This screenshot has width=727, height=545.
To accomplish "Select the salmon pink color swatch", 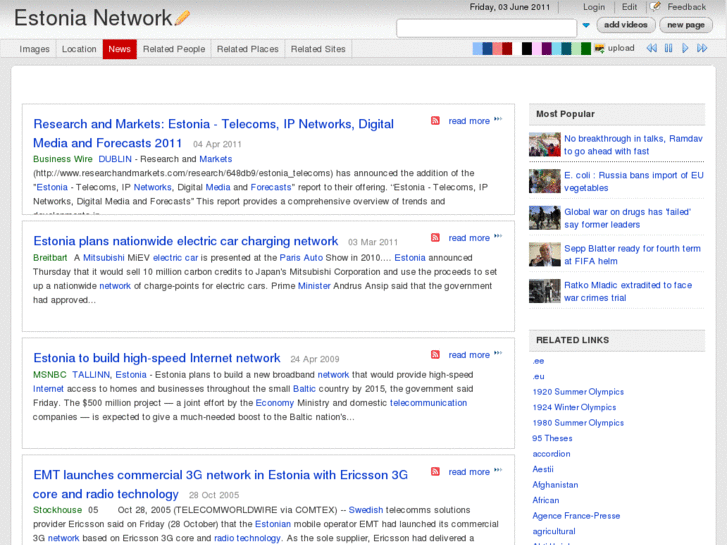I will point(497,49).
